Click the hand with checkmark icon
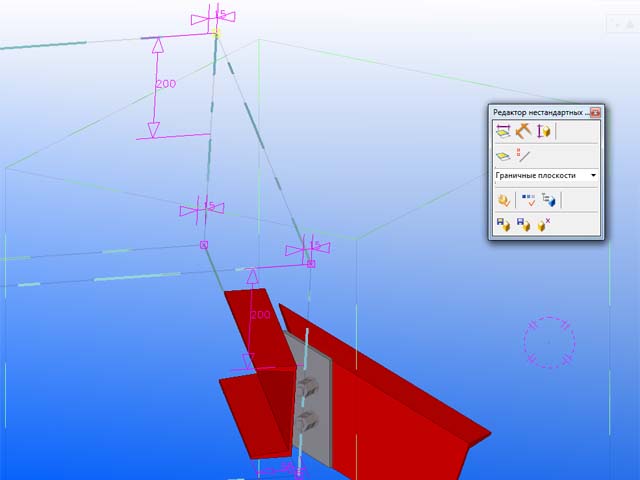 (504, 200)
